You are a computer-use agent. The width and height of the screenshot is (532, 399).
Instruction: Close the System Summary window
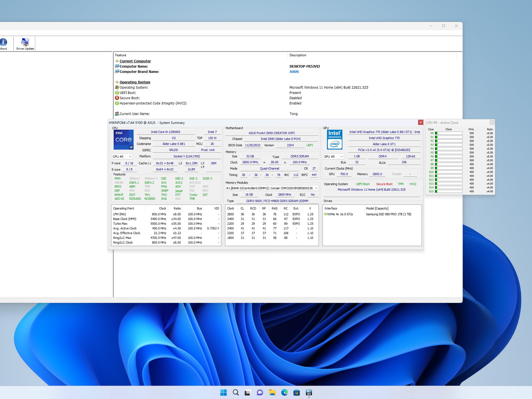point(420,122)
